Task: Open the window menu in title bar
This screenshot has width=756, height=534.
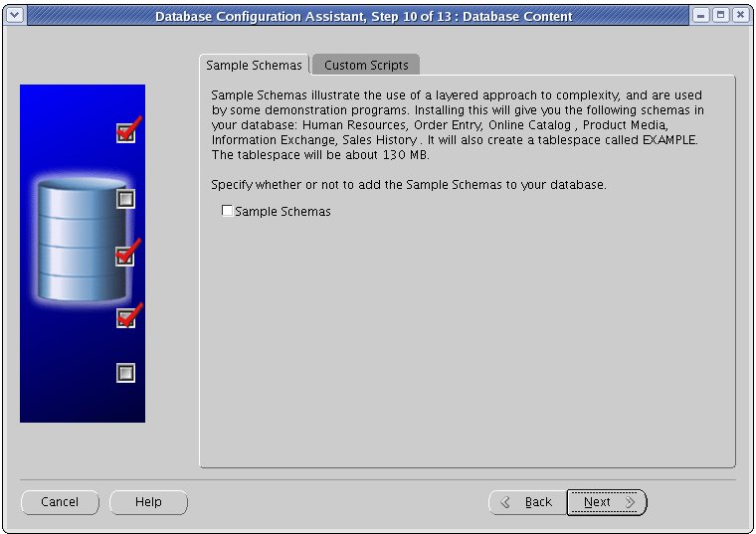Action: pyautogui.click(x=14, y=16)
